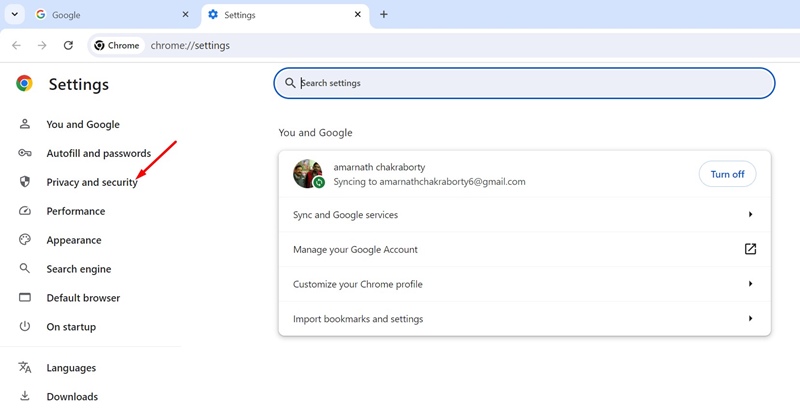Open the You and Google section
Screen dimensions: 800x414
(x=82, y=125)
